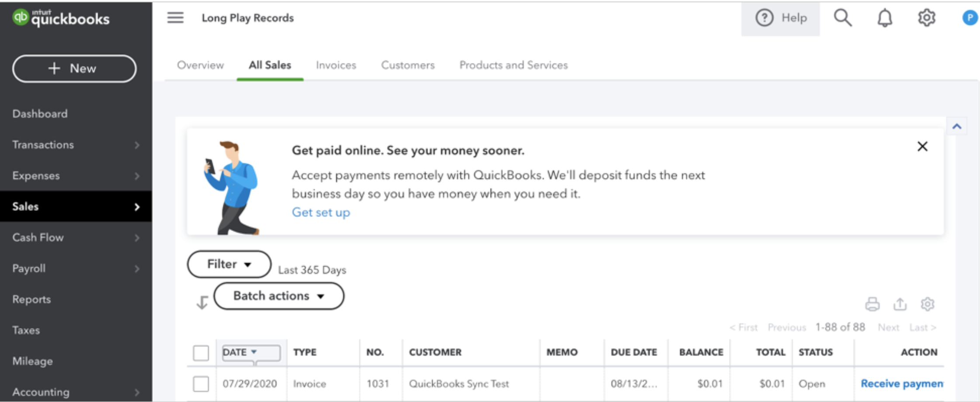980x402 pixels.
Task: Expand the Transactions menu
Action: click(x=76, y=145)
